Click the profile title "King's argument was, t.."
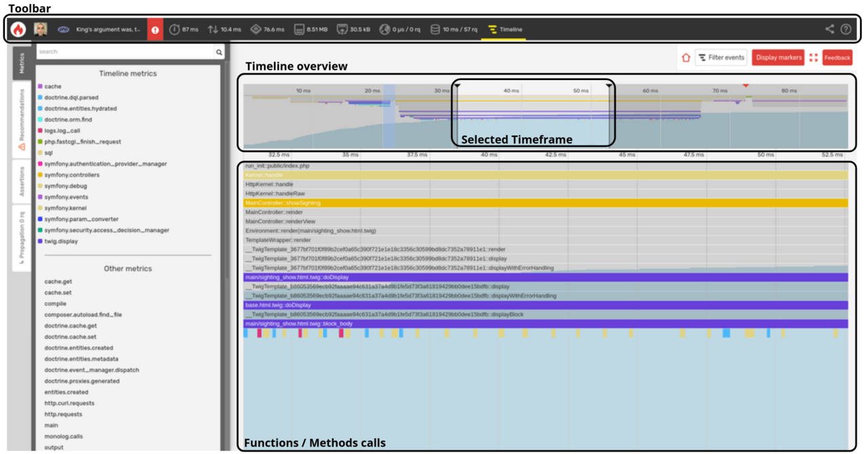 click(x=108, y=30)
